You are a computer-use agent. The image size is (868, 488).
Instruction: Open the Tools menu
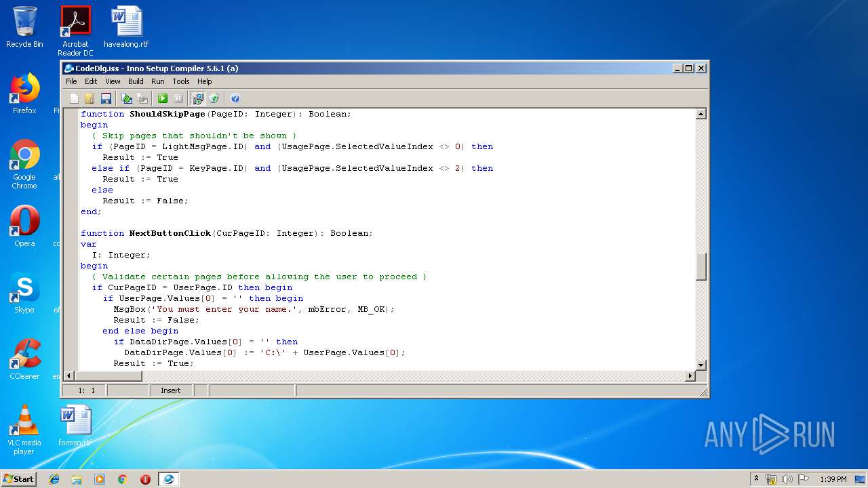click(181, 81)
